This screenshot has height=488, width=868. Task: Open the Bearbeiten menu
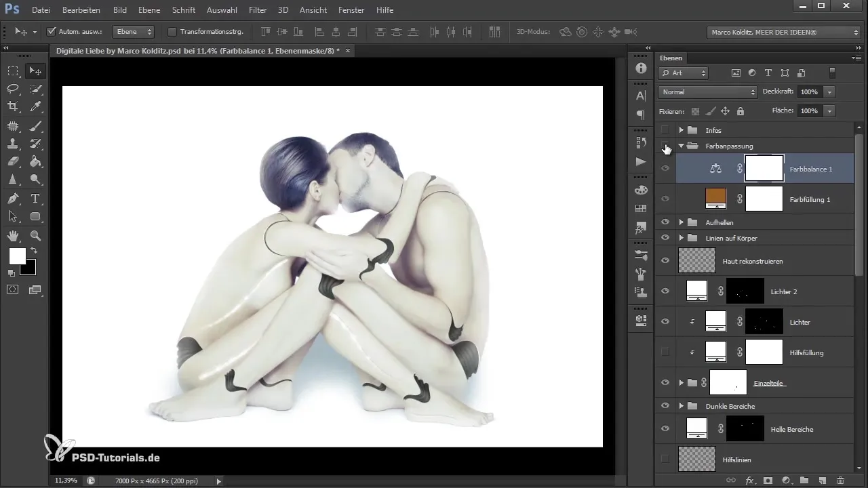(81, 10)
